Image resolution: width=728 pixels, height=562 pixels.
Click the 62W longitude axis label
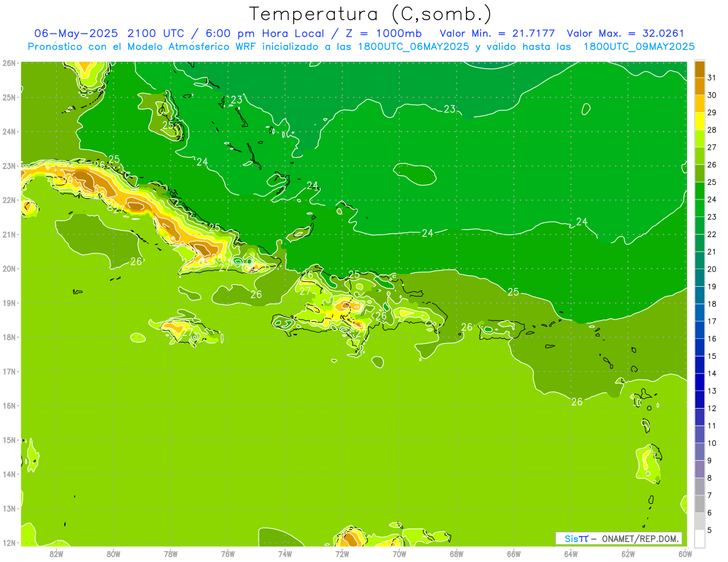tap(628, 554)
